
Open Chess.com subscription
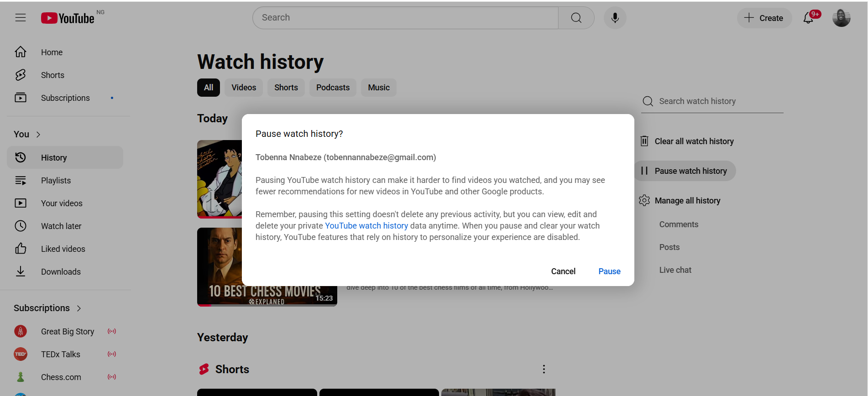click(65, 377)
